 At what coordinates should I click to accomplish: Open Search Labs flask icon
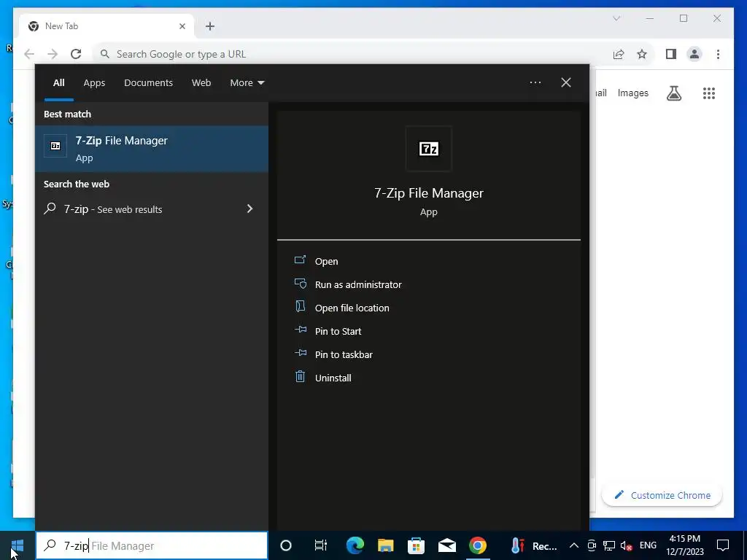click(x=673, y=93)
